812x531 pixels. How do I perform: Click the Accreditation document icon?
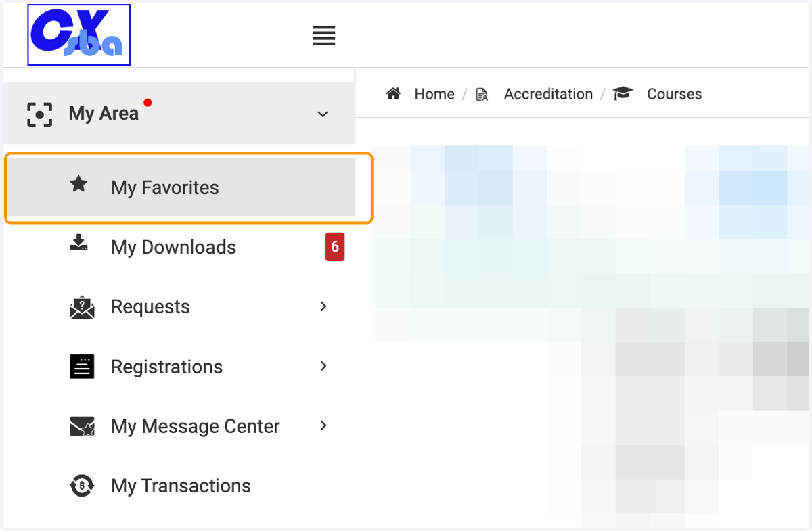(482, 94)
